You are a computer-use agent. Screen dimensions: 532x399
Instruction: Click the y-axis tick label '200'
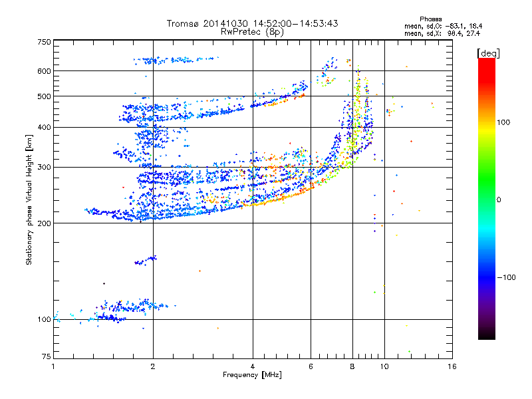(44, 223)
